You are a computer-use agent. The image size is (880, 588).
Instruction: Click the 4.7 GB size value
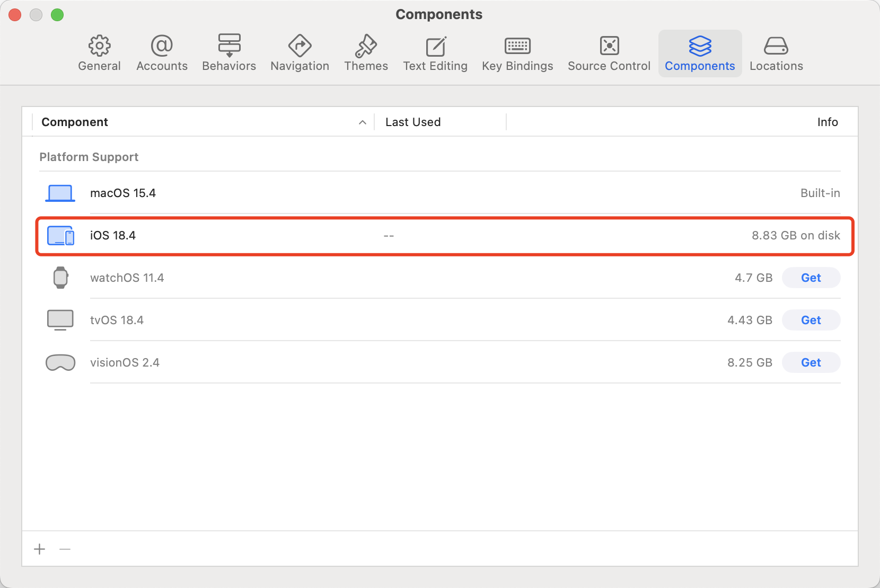tap(753, 278)
